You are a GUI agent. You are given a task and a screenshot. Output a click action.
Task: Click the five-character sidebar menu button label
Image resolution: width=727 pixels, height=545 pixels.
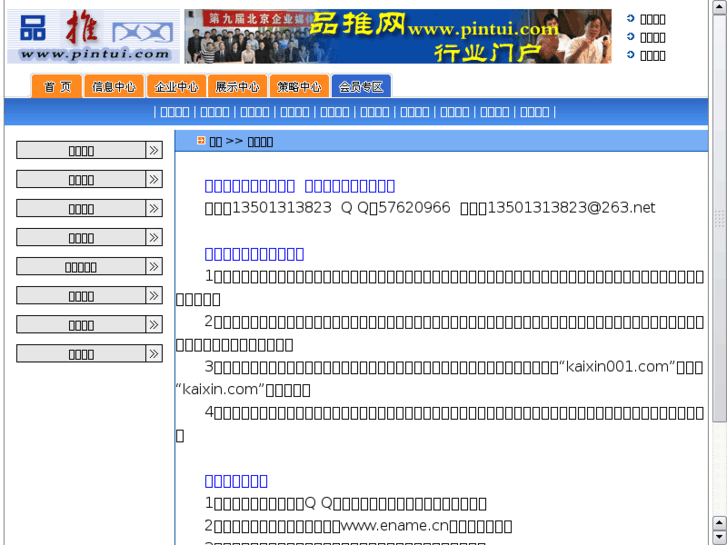81,267
